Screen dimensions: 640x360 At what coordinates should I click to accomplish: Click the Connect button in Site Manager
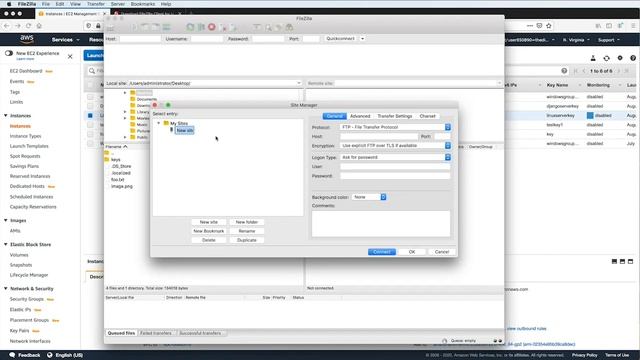click(x=382, y=252)
